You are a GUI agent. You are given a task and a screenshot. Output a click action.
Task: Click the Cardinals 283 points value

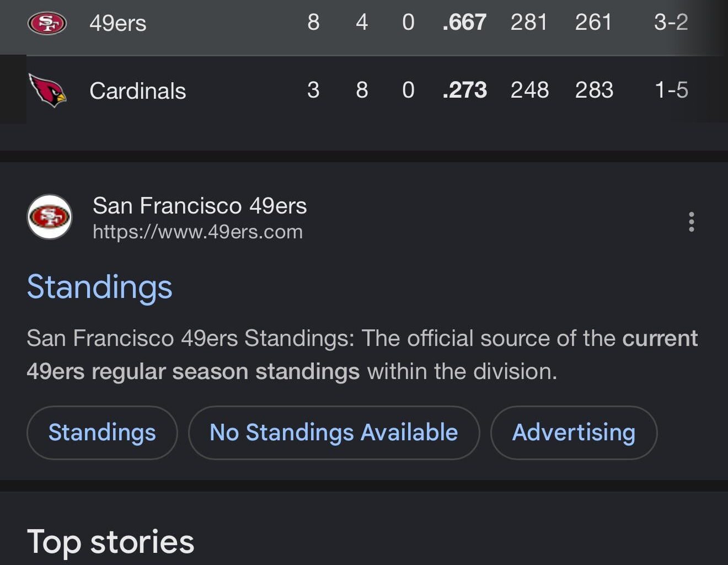pos(594,90)
